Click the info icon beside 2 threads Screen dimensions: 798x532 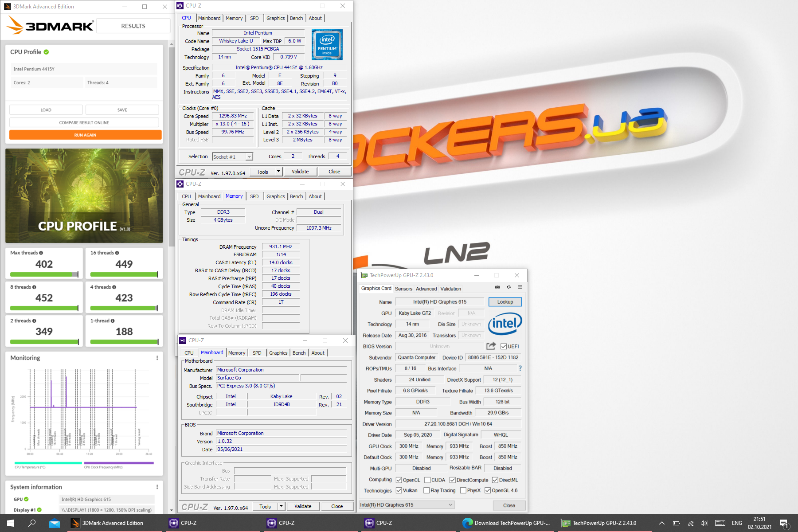pos(34,321)
